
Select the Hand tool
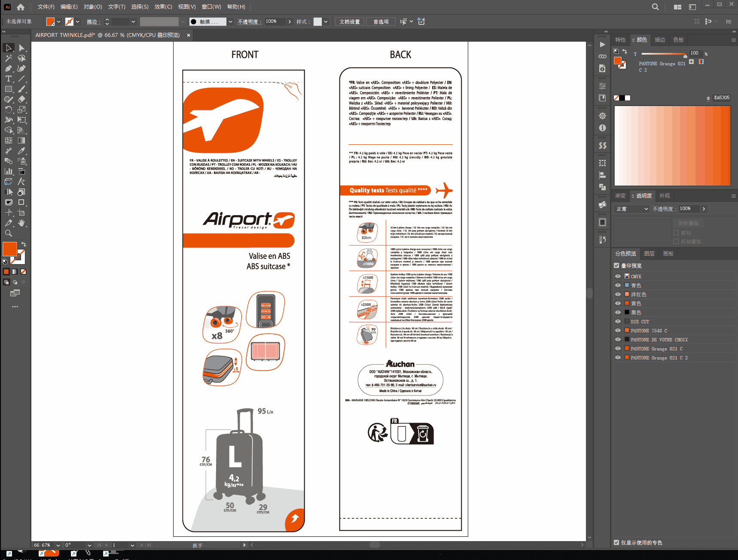click(x=21, y=223)
